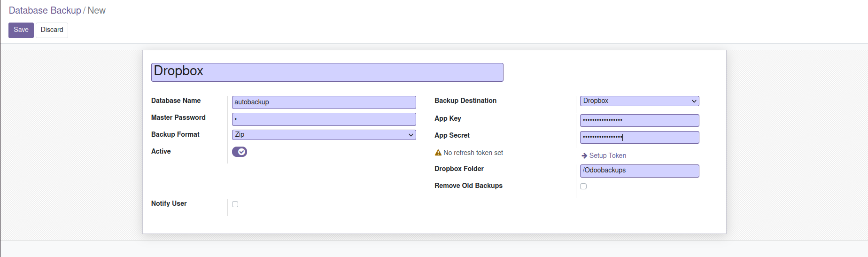
Task: Click the Master Password field
Action: [x=324, y=119]
